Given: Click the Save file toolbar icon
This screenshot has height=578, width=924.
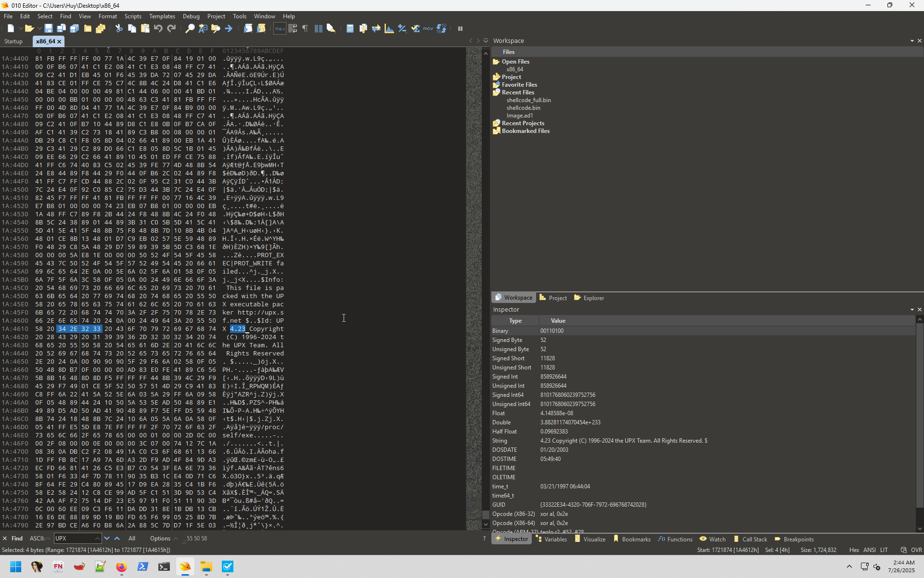Looking at the screenshot, I should (48, 29).
